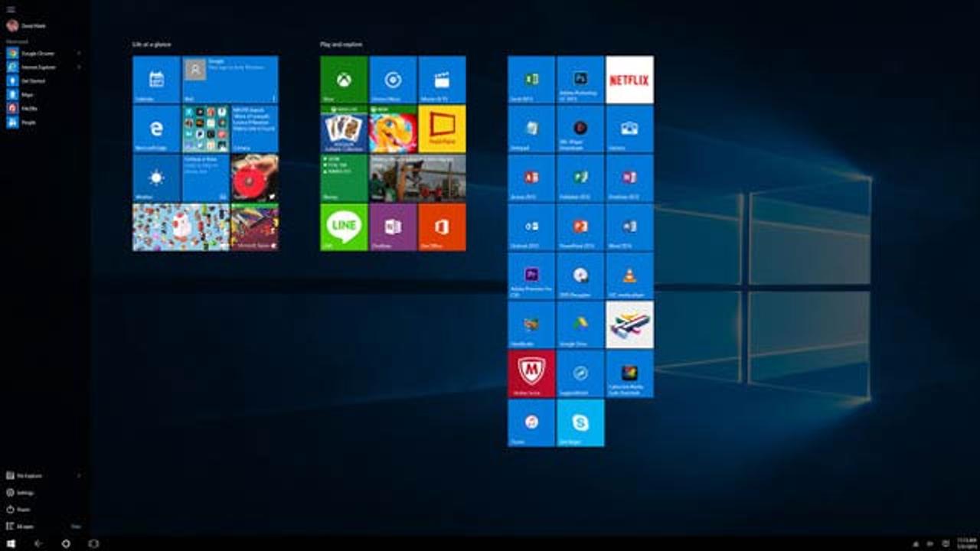Expand File Explorer's arrow in sidebar
Viewport: 980px width, 551px height.
[79, 475]
